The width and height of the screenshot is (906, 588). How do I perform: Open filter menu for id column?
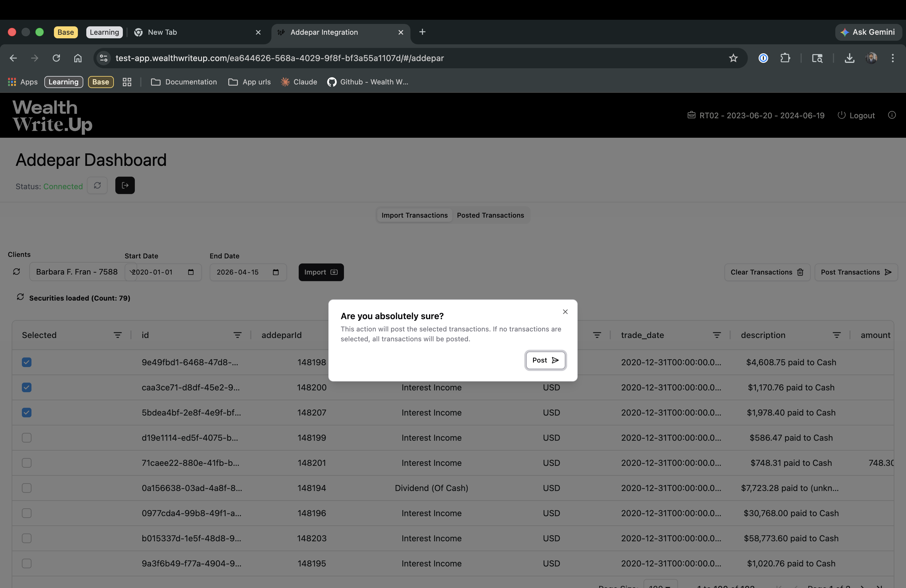click(x=238, y=335)
